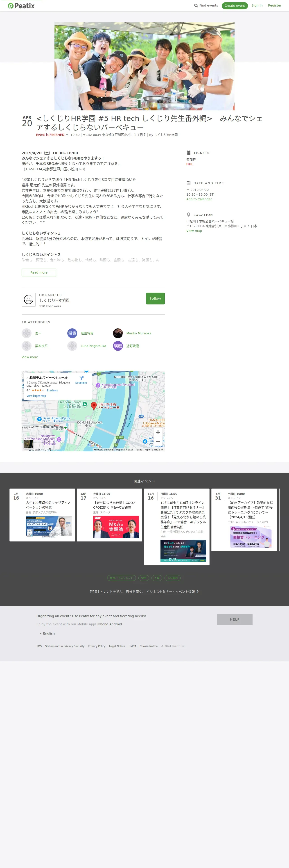
Task: Click the avatar beside attendee あー
Action: point(27,333)
